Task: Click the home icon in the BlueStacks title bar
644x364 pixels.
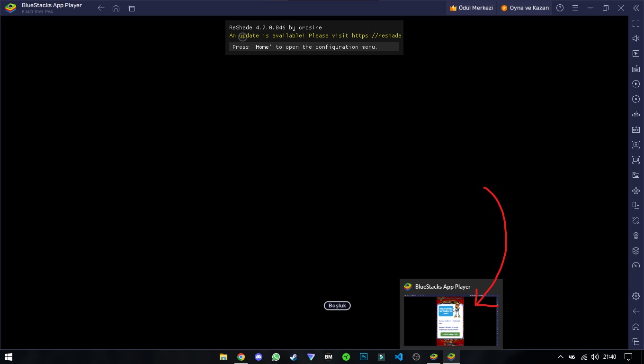Action: point(116,8)
